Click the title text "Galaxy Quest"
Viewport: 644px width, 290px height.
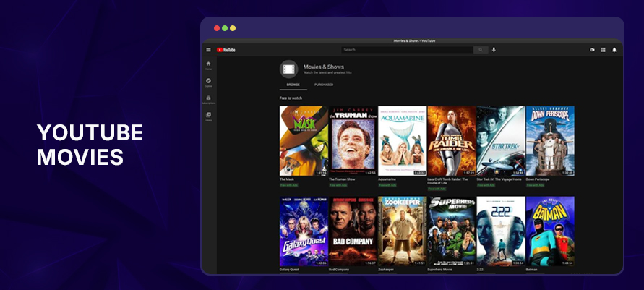coord(289,270)
